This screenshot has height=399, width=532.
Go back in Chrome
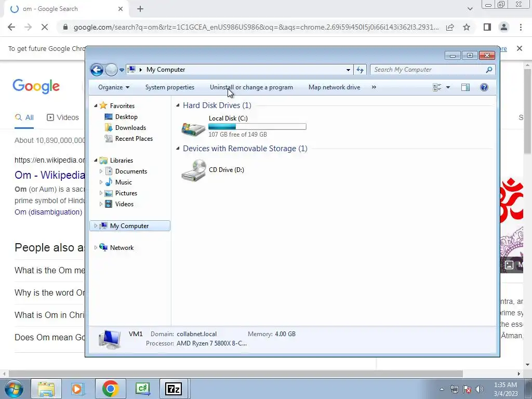coord(11,27)
